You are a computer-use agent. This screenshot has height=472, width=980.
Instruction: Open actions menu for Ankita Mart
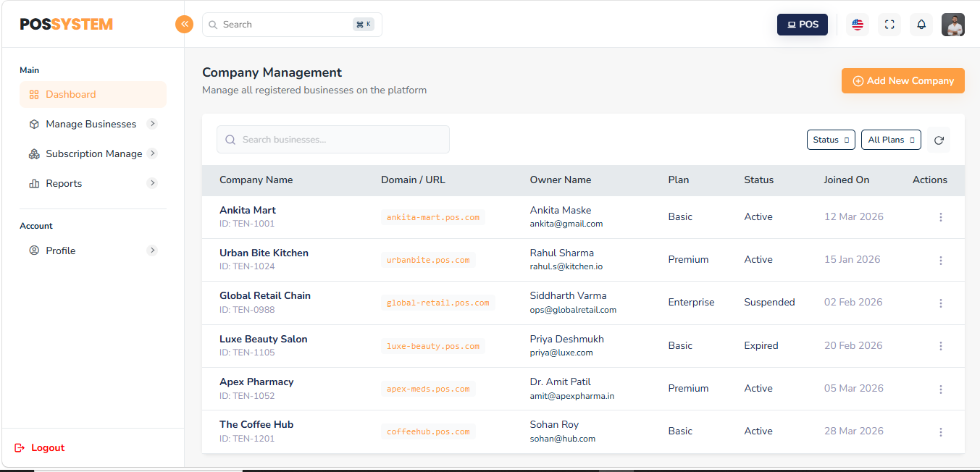[x=940, y=217]
